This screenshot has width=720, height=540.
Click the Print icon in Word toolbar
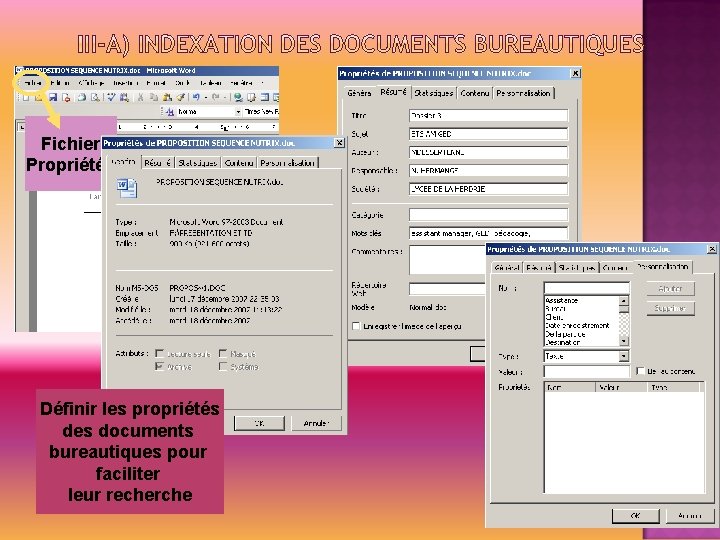[82, 97]
